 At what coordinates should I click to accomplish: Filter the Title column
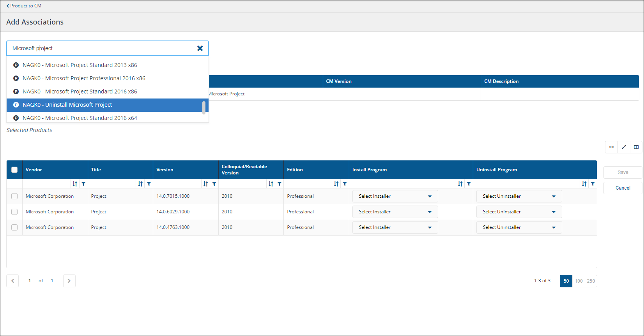click(x=149, y=184)
